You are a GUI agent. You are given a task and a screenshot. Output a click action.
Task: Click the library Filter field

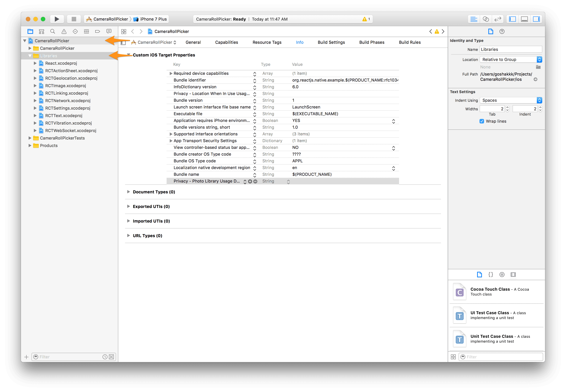point(501,357)
